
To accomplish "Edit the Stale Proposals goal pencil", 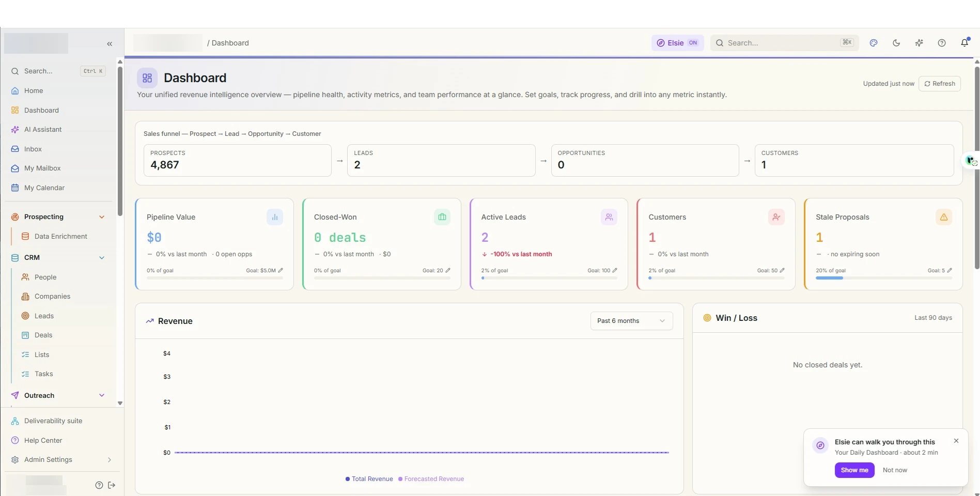I will tap(950, 270).
